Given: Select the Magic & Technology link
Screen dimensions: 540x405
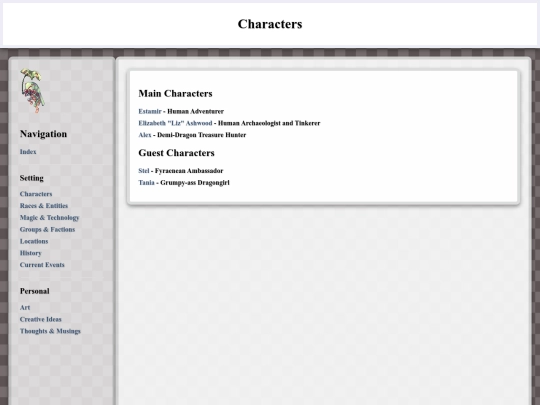Looking at the screenshot, I should click(x=50, y=218).
